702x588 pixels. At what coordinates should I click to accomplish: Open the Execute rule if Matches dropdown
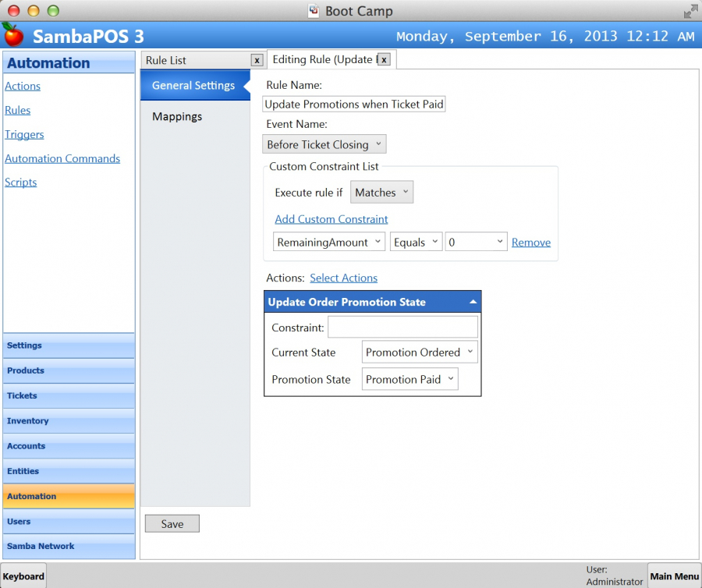pyautogui.click(x=381, y=193)
